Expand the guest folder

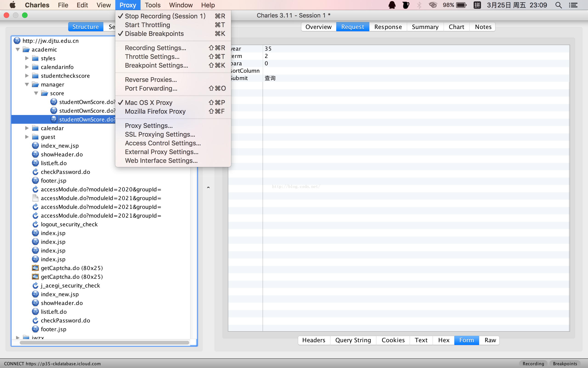(27, 137)
